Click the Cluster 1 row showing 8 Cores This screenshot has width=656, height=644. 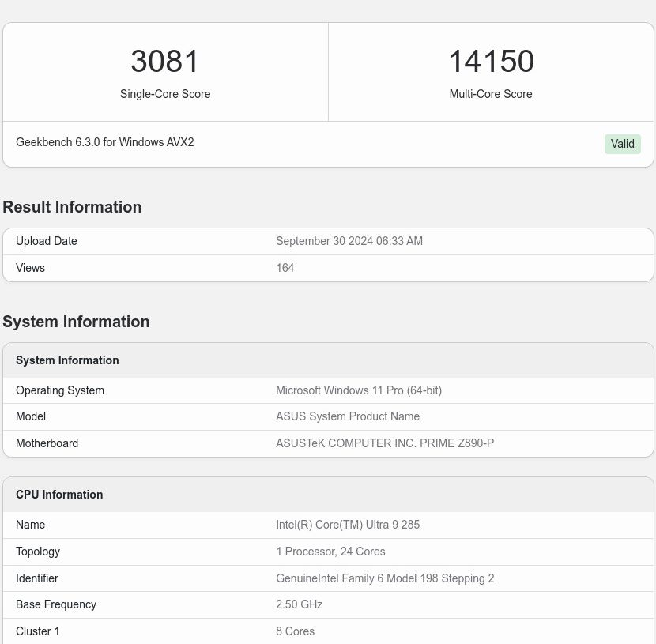pos(328,631)
